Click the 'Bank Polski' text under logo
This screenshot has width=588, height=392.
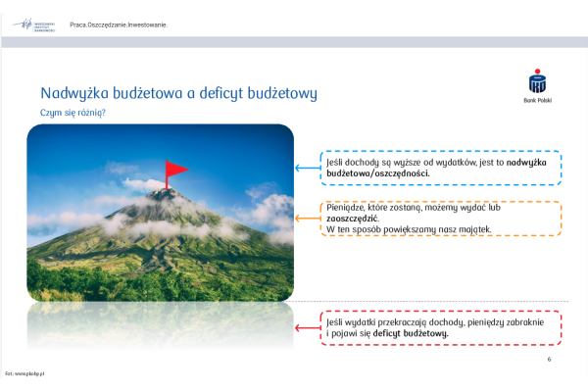point(537,101)
